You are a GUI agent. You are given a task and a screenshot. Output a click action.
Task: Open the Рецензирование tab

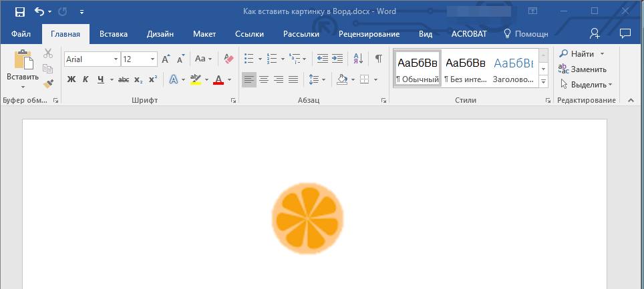369,34
